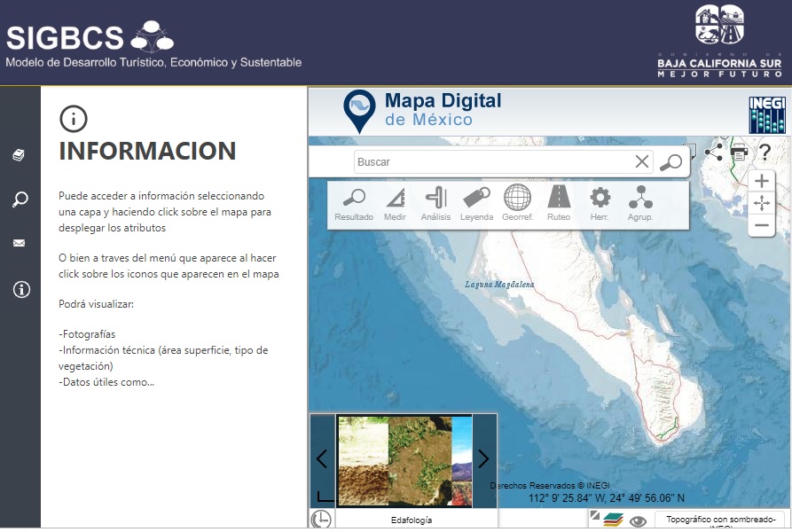Zoom out the map with minus button
Image resolution: width=792 pixels, height=532 pixels.
[x=761, y=226]
